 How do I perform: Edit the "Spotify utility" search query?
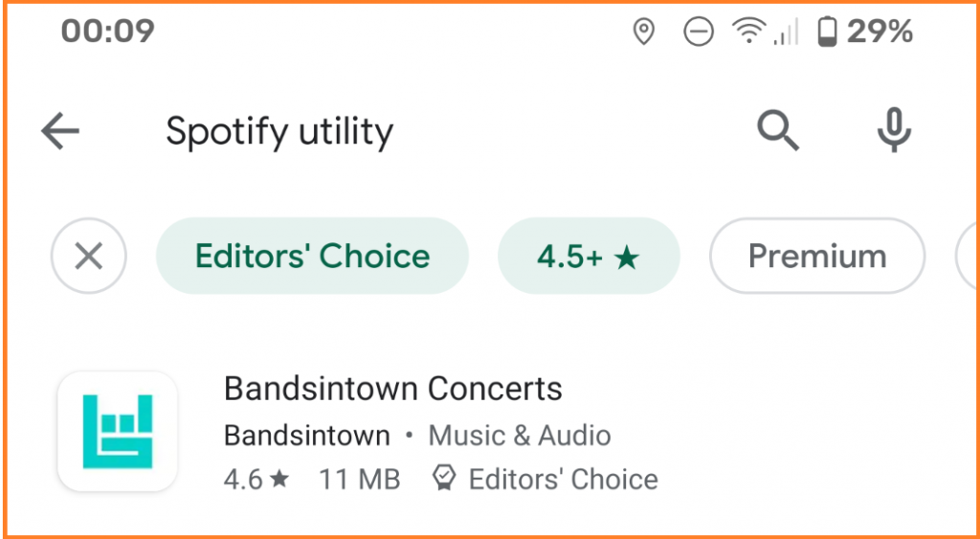[279, 131]
